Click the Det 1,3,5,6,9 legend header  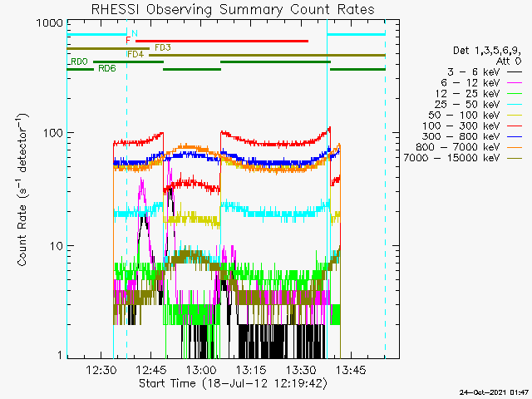tap(487, 51)
